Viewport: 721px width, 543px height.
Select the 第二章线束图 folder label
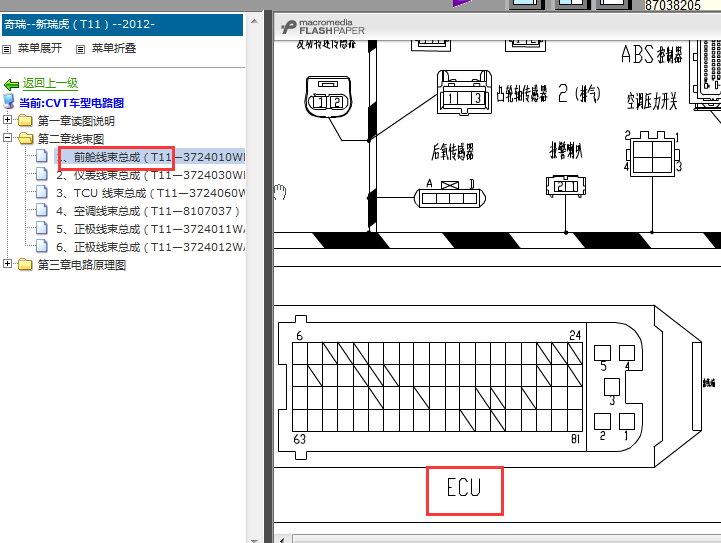71,139
